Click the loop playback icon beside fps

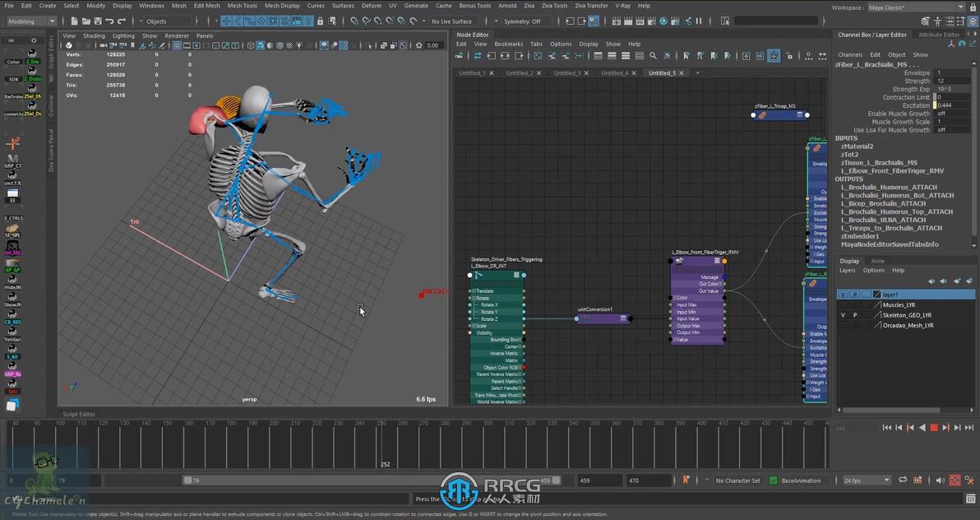click(903, 481)
